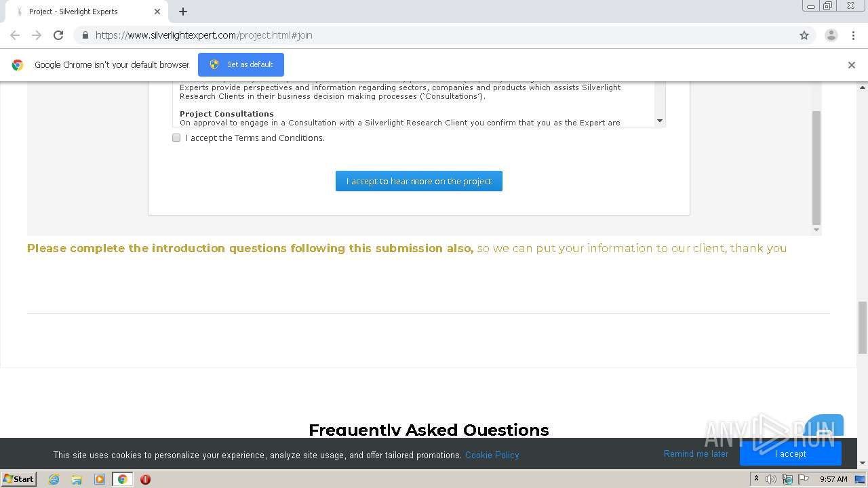The height and width of the screenshot is (488, 868).
Task: Click Remind me later link
Action: [x=696, y=454]
